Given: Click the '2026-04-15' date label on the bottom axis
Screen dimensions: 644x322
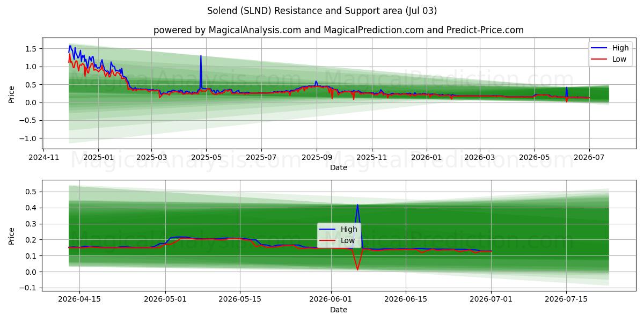Looking at the screenshot, I should (79, 301).
